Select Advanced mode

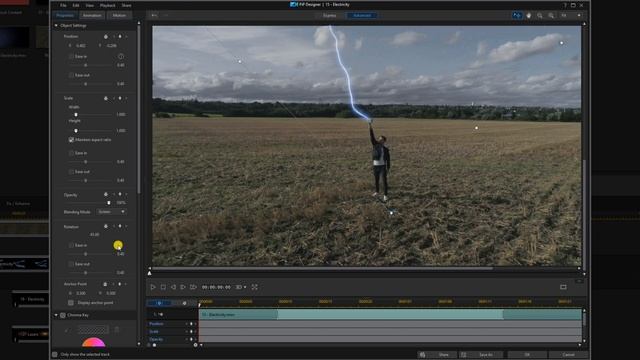(362, 16)
